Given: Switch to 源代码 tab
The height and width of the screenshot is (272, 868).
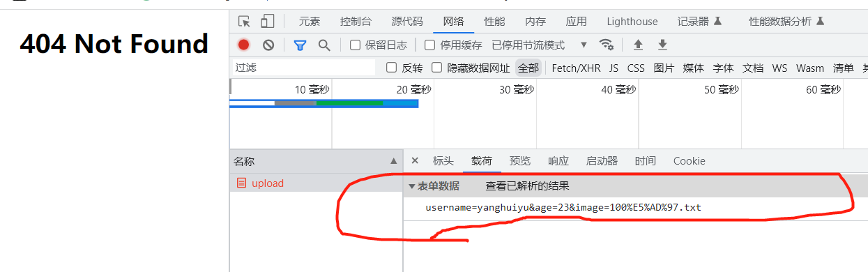Looking at the screenshot, I should 407,22.
